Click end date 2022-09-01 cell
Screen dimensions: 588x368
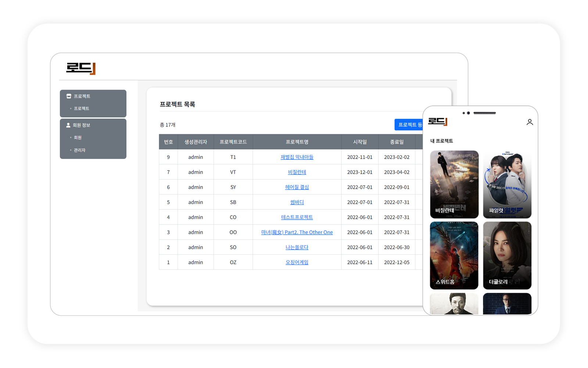(397, 187)
